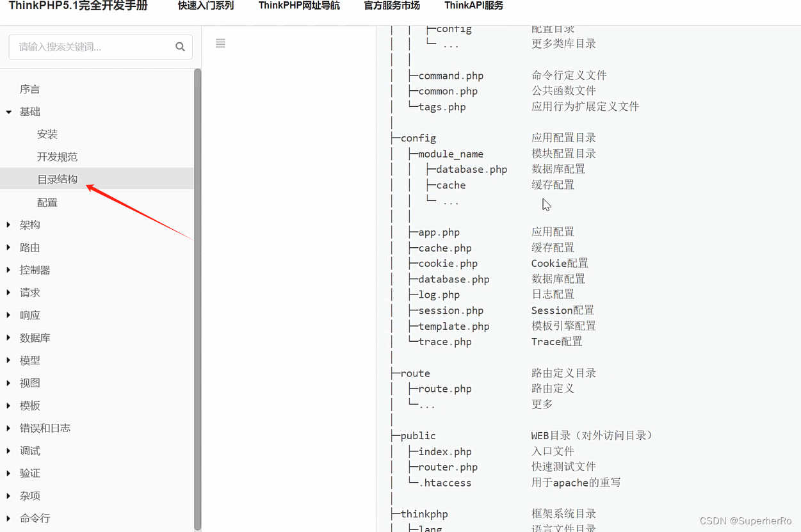Click the common.php text
The image size is (801, 532).
pos(448,91)
